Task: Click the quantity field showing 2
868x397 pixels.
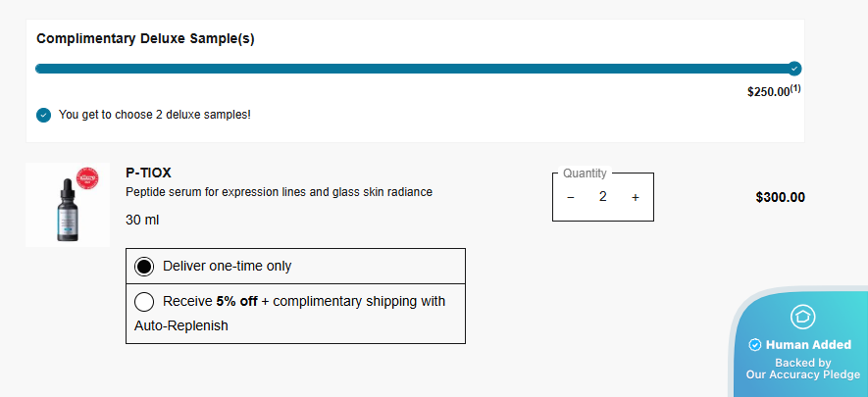Action: pyautogui.click(x=602, y=197)
